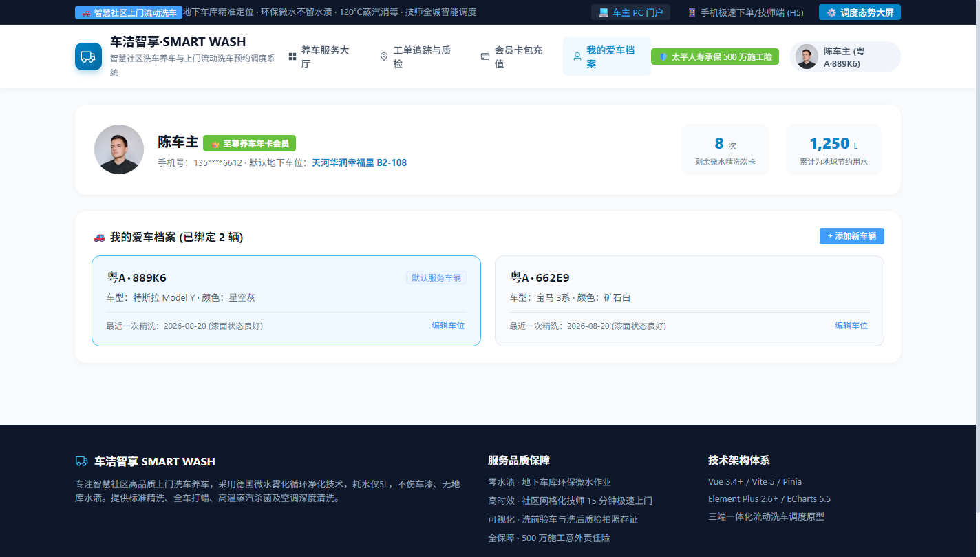Click the 8 次 remaining wash card stat

click(x=725, y=150)
